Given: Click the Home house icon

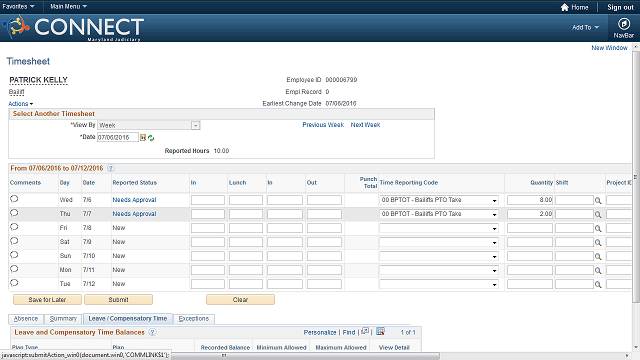Looking at the screenshot, I should click(564, 7).
